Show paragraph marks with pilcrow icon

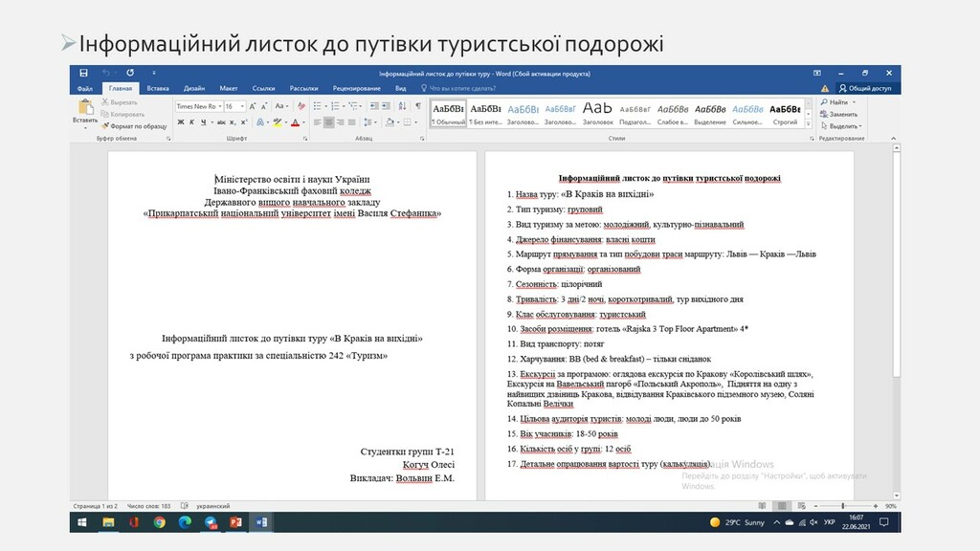(x=417, y=106)
